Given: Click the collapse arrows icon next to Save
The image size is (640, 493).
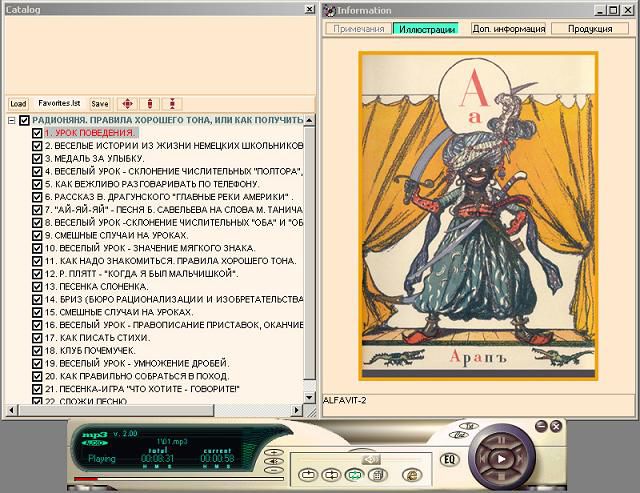Looking at the screenshot, I should tap(171, 103).
